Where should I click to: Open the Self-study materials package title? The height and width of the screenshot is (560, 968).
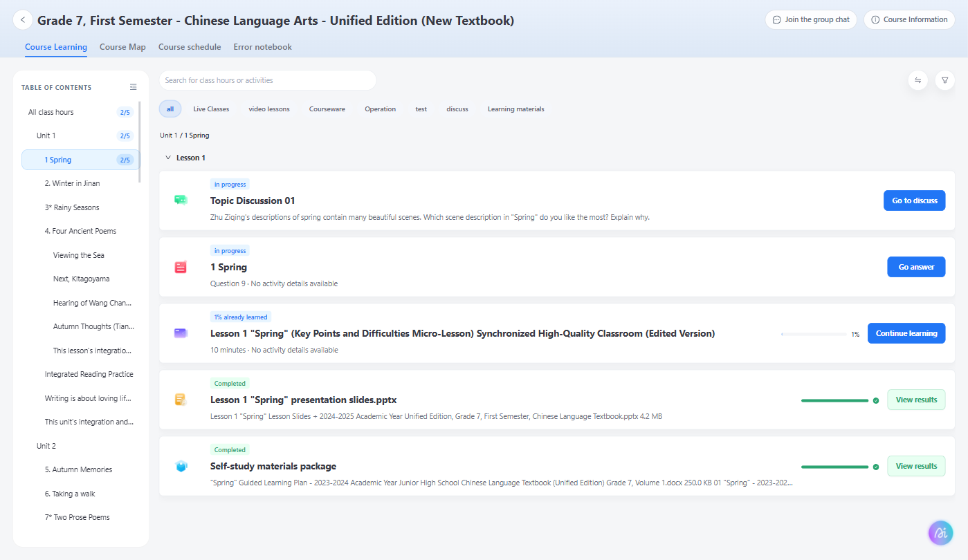[x=273, y=466]
